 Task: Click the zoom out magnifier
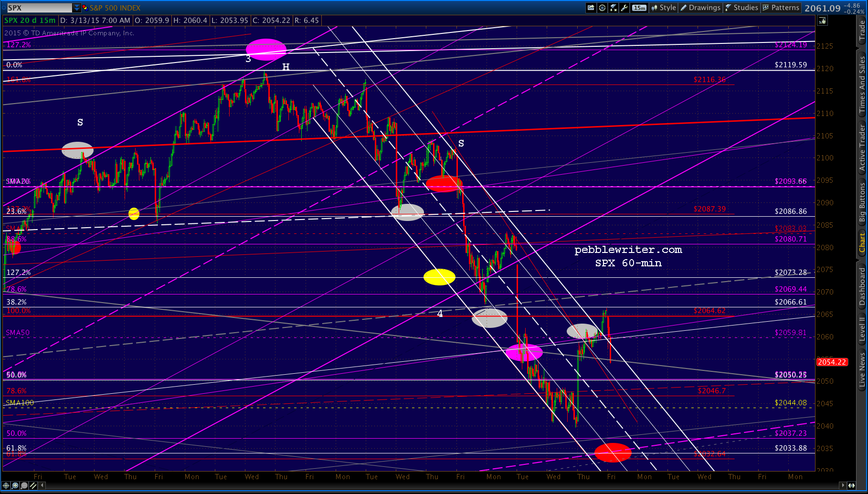(24, 485)
